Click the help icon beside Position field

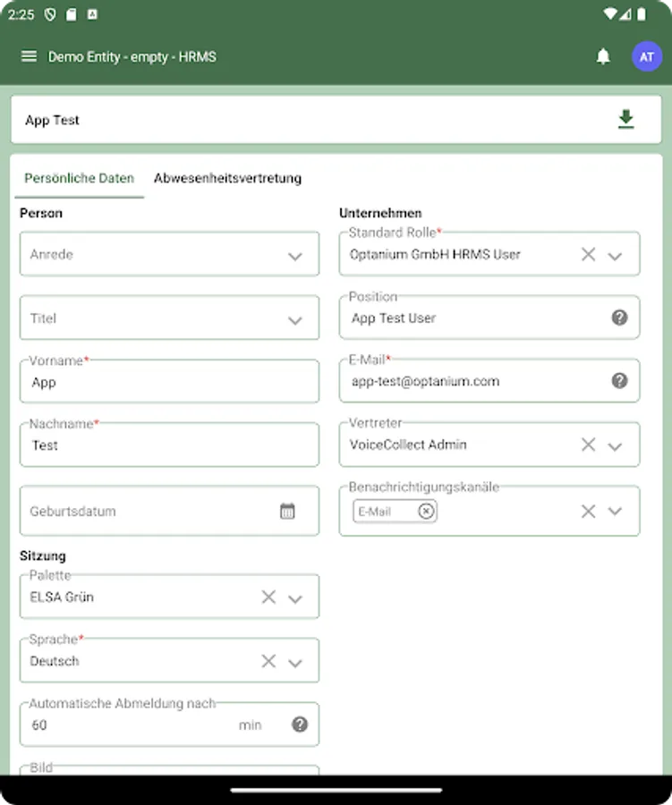coord(619,317)
